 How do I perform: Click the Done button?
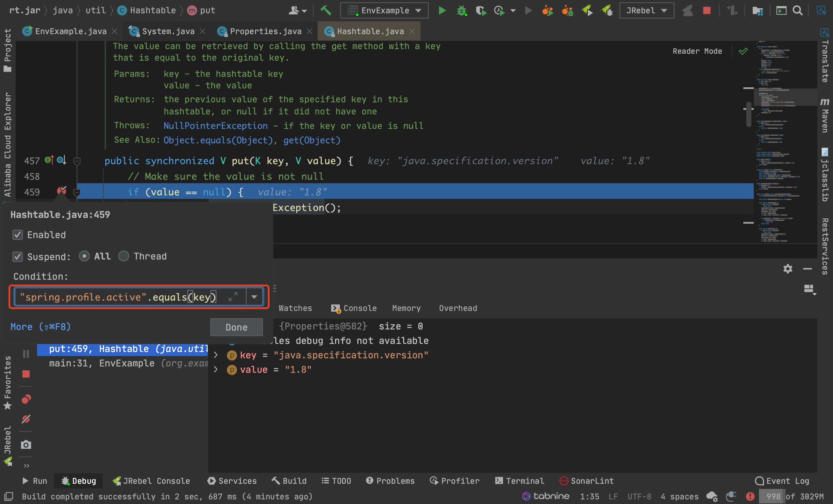tap(236, 327)
